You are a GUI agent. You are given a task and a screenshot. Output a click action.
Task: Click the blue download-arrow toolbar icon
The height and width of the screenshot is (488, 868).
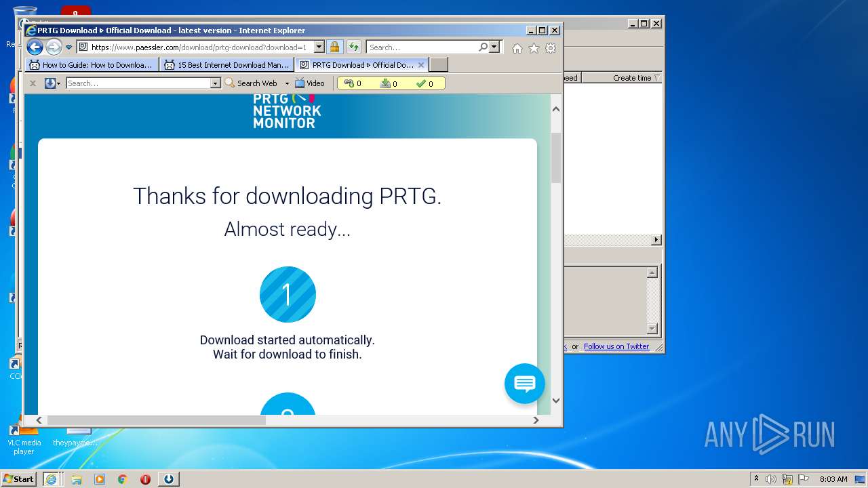point(50,83)
